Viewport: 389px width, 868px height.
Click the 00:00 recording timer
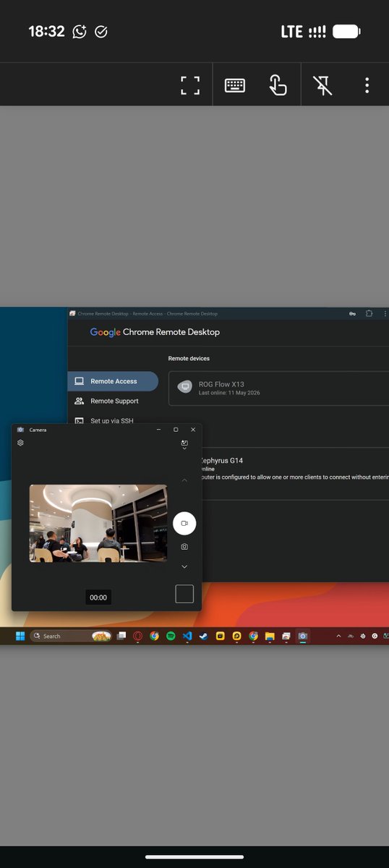pos(98,597)
